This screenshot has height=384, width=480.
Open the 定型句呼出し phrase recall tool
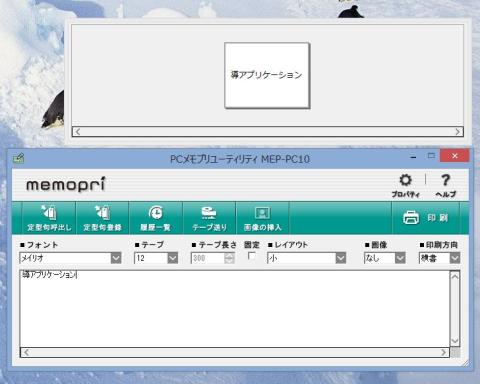[49, 218]
